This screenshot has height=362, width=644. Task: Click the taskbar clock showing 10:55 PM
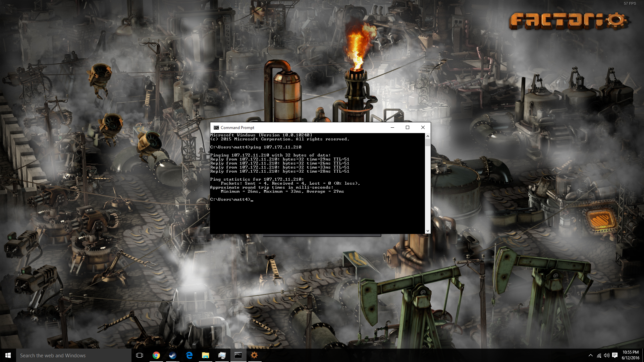pyautogui.click(x=630, y=355)
